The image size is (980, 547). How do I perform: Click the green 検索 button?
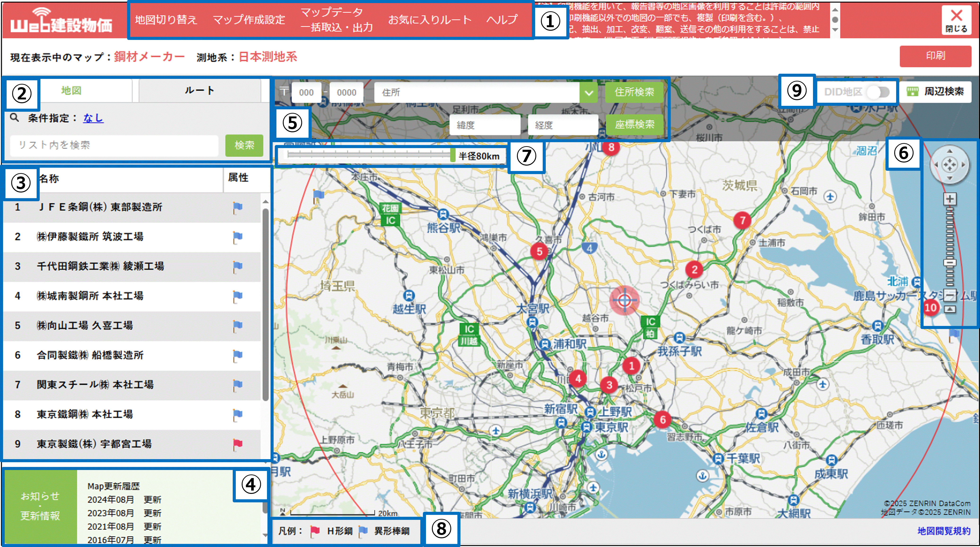pos(244,145)
